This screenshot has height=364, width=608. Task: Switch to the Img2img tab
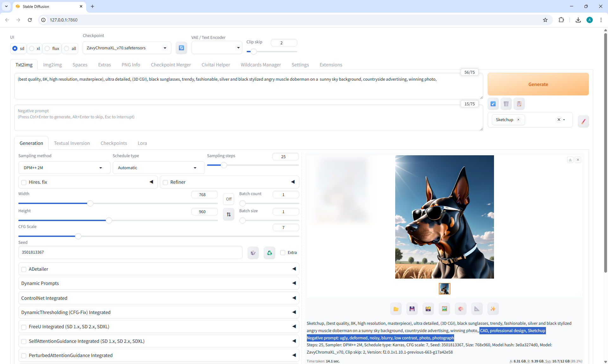pyautogui.click(x=52, y=65)
